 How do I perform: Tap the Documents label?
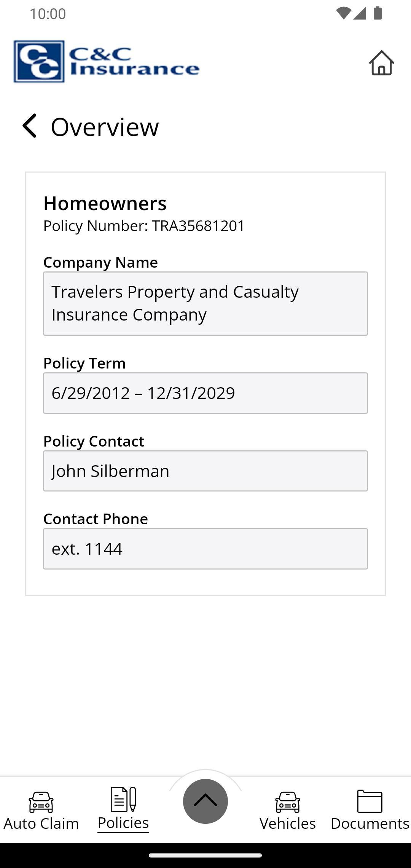(x=370, y=823)
